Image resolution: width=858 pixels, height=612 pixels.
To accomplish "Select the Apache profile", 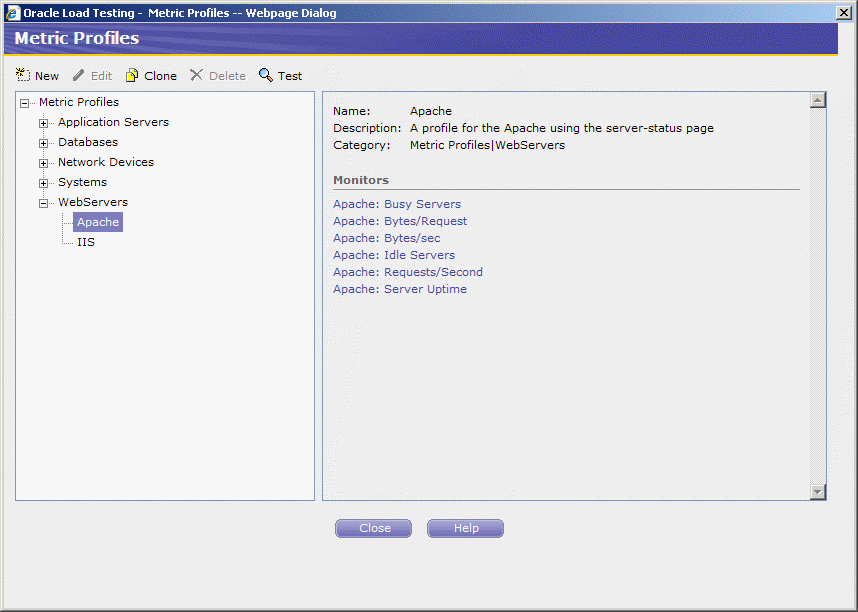I will pos(98,222).
